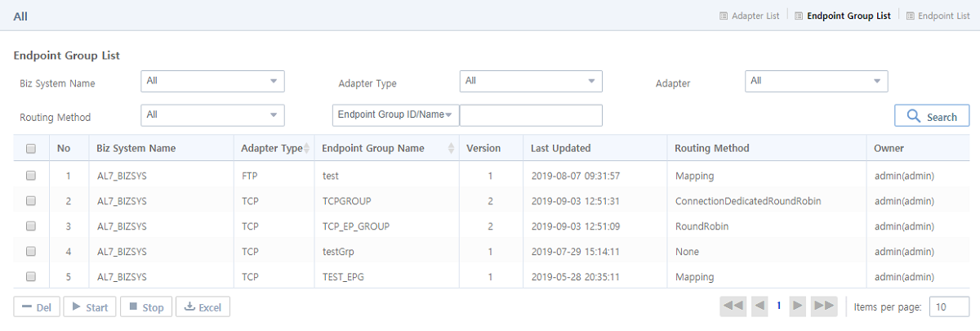The image size is (980, 331).
Task: Sort by Adapter Type column arrows
Action: [307, 149]
